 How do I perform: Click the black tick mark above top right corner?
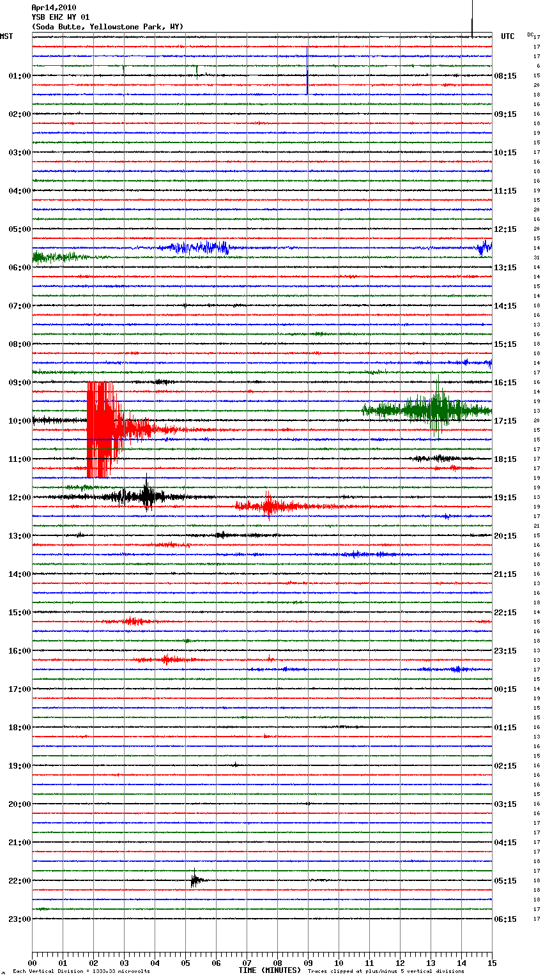472,19
